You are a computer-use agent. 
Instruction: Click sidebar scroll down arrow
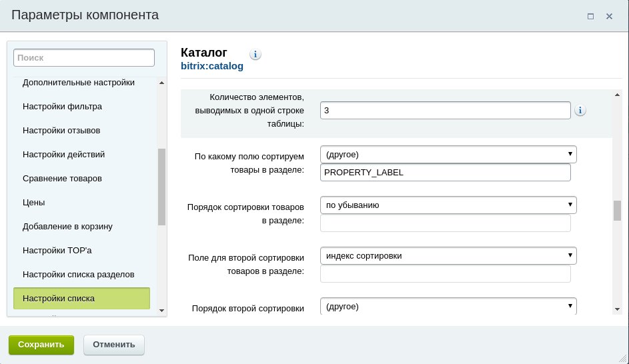pyautogui.click(x=161, y=310)
